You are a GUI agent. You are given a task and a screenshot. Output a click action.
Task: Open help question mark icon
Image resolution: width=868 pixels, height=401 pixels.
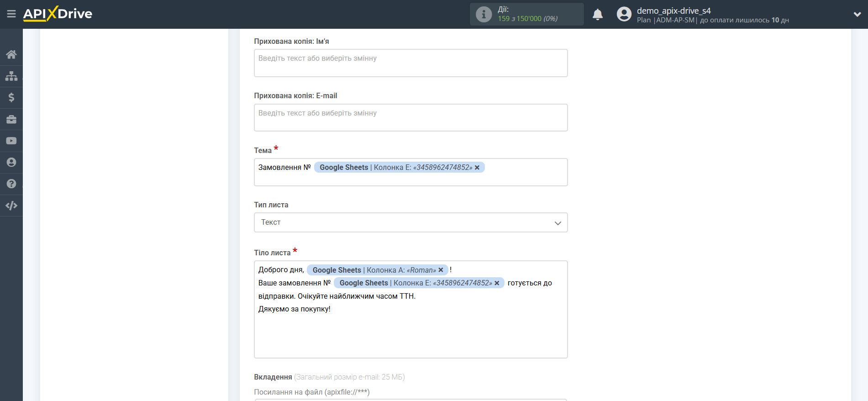click(x=11, y=184)
